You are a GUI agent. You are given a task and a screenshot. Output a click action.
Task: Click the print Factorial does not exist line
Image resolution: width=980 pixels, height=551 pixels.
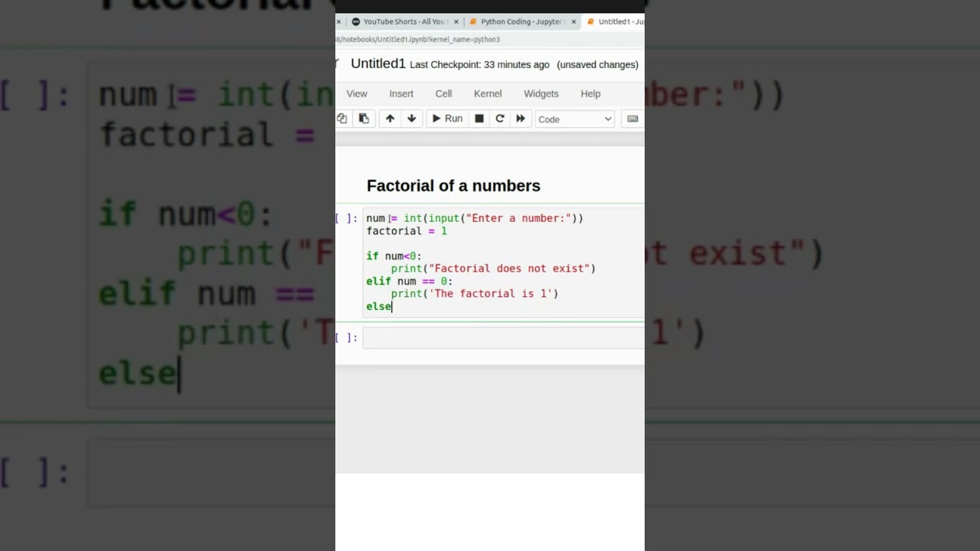coord(493,269)
